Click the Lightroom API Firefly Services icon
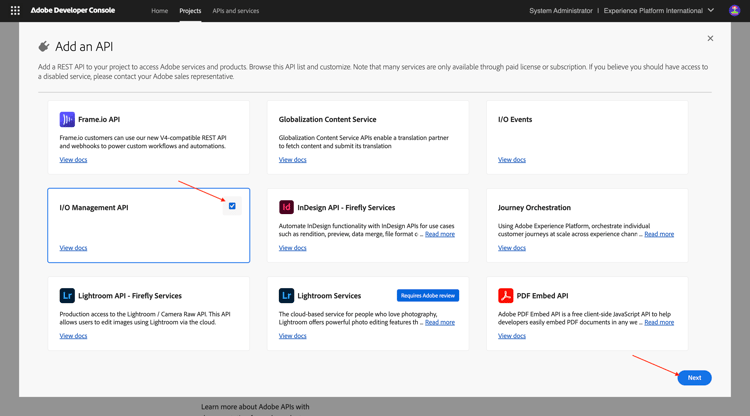Screen dimensions: 750x416 coord(67,296)
